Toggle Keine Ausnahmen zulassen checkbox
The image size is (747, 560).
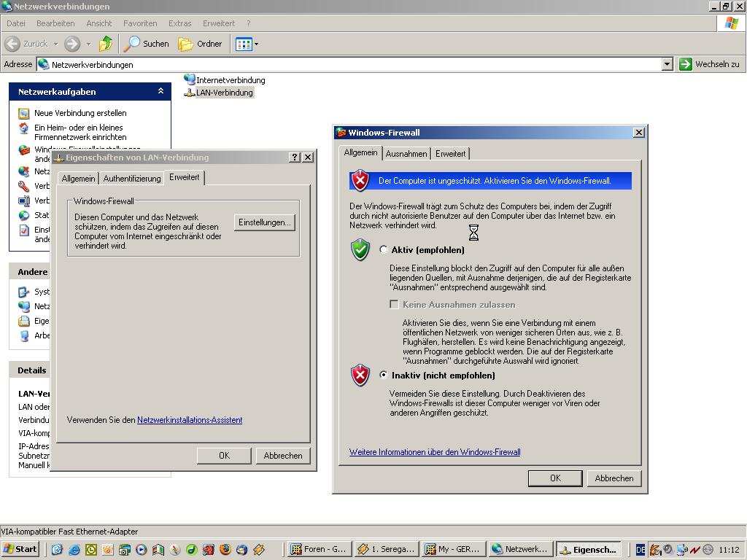click(394, 304)
